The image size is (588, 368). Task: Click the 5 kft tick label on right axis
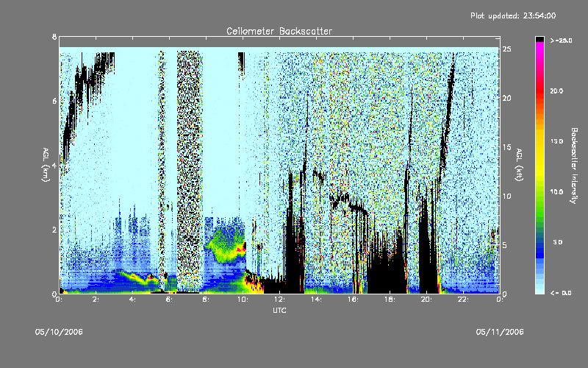(505, 245)
